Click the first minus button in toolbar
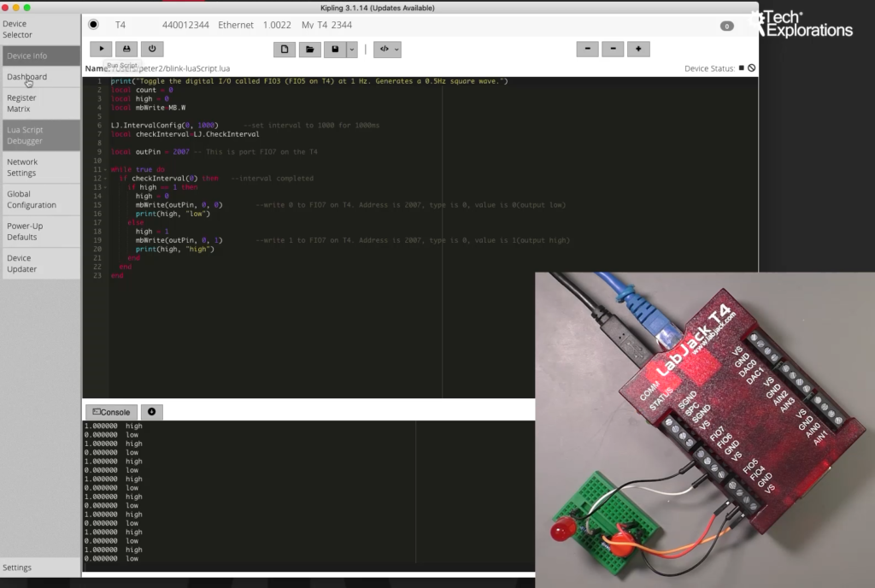875x588 pixels. pos(588,49)
